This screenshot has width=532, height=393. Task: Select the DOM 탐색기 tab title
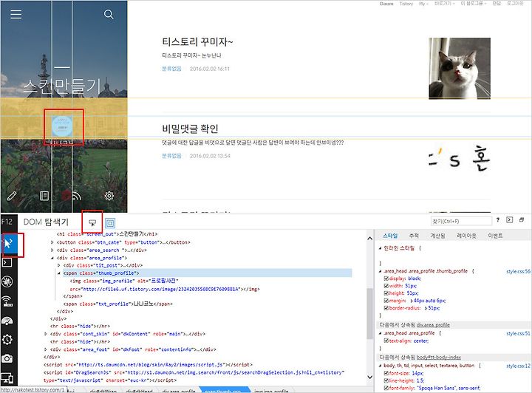coord(46,222)
